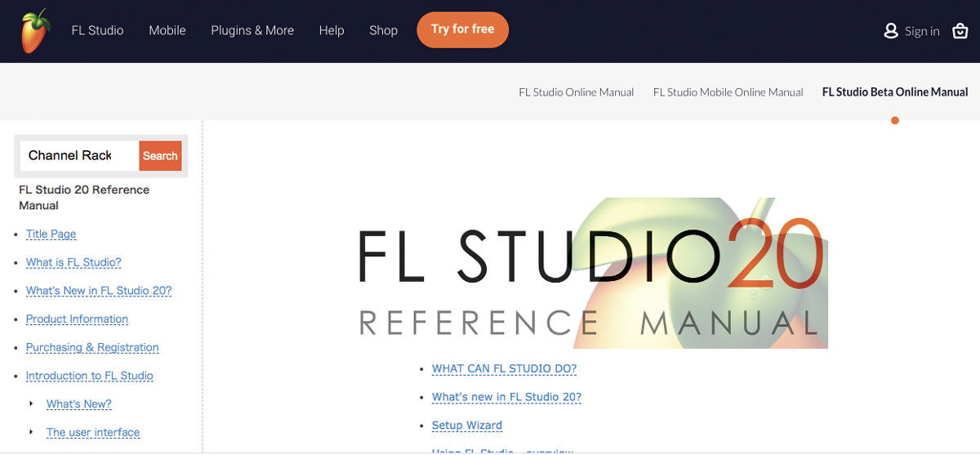Click the FL Studio 20 Reference Manual heading
This screenshot has width=980, height=455.
84,198
